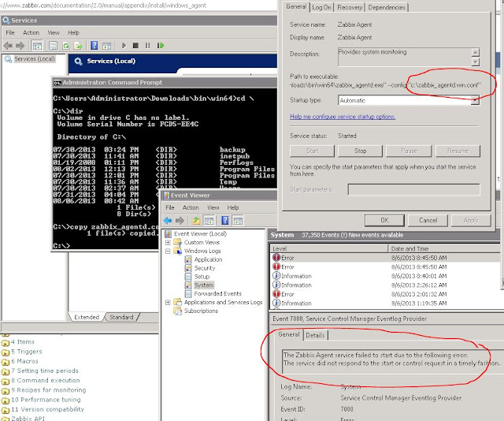Select Forwarded Events in Event Viewer tree
The image size is (504, 421).
point(217,293)
